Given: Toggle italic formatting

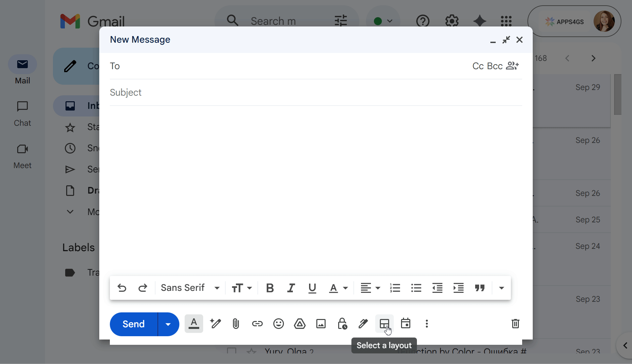Looking at the screenshot, I should pyautogui.click(x=291, y=288).
